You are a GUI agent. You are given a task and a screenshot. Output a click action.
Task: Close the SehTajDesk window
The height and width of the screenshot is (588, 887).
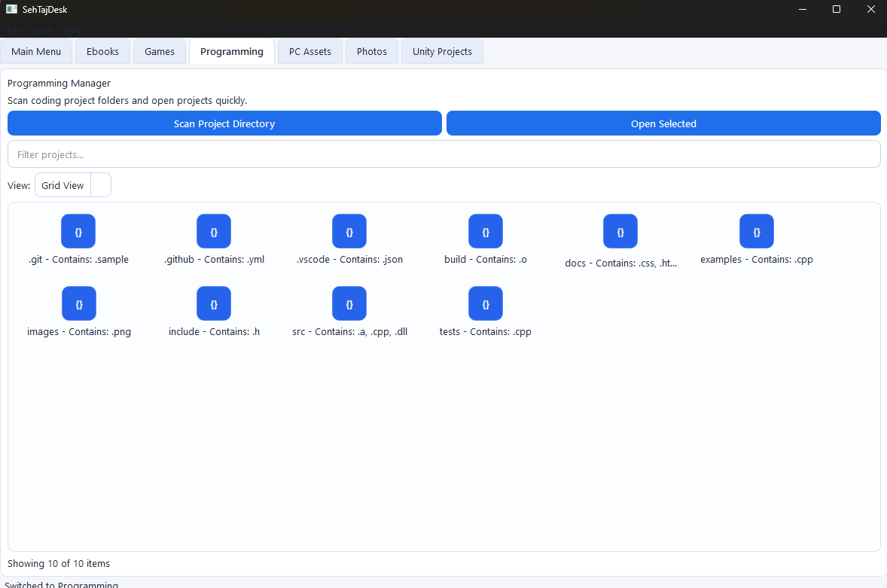point(870,9)
